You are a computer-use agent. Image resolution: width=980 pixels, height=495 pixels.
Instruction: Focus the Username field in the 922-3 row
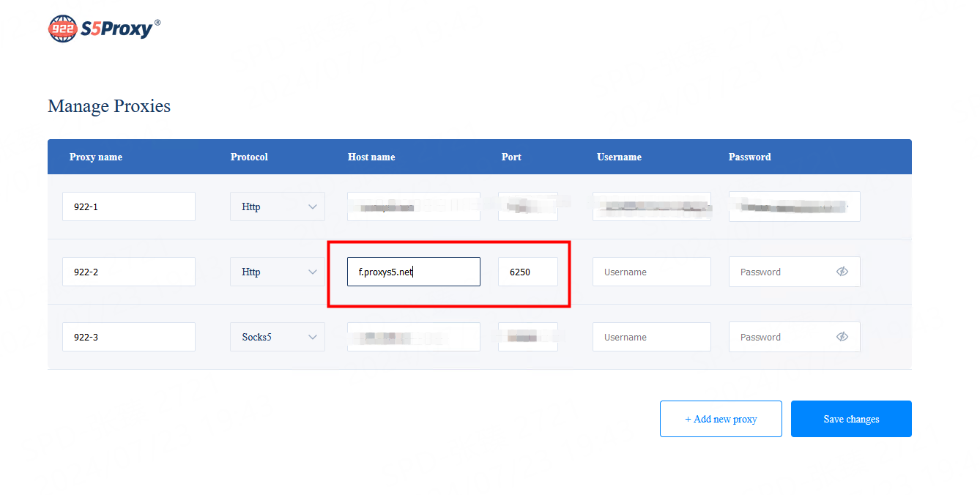651,337
